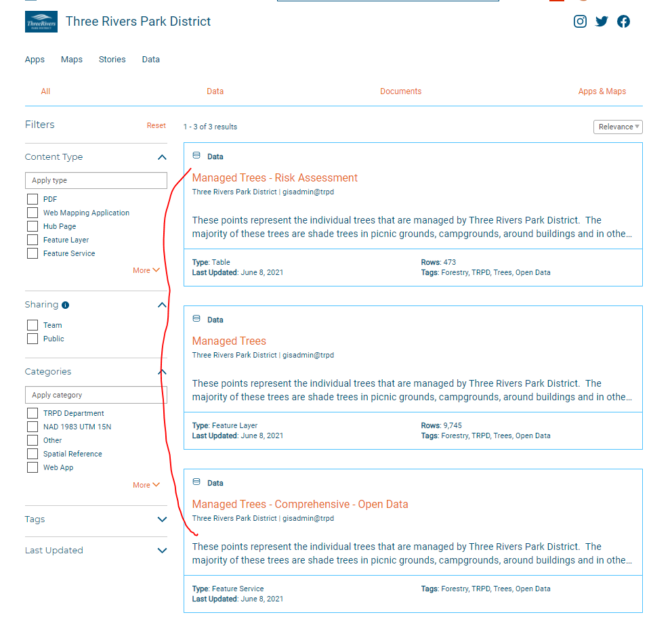This screenshot has width=672, height=617.
Task: Click database icon on Risk Assessment card
Action: coord(196,156)
